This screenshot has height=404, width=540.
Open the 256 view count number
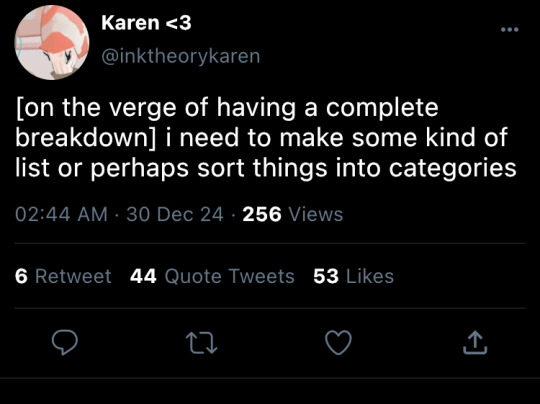pyautogui.click(x=262, y=214)
